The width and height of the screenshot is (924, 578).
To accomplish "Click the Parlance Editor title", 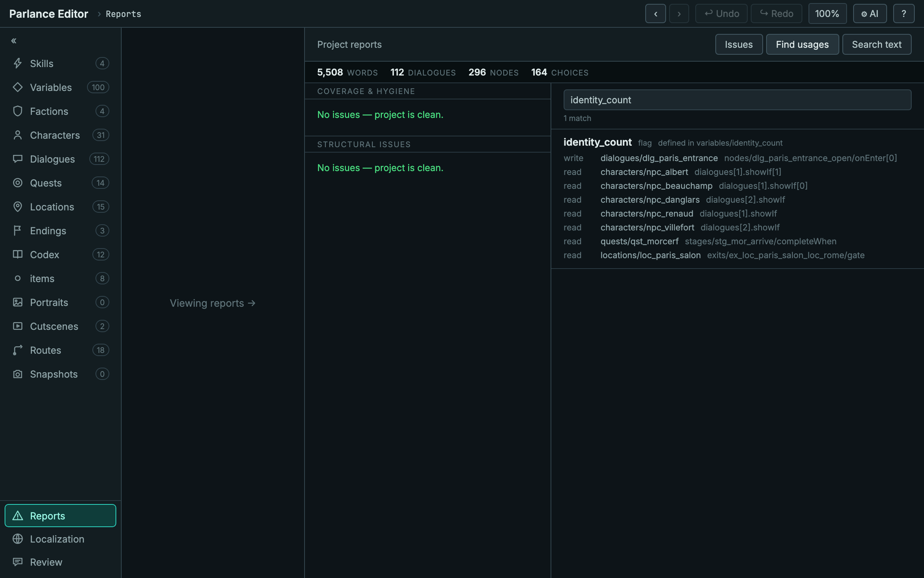I will (x=49, y=14).
